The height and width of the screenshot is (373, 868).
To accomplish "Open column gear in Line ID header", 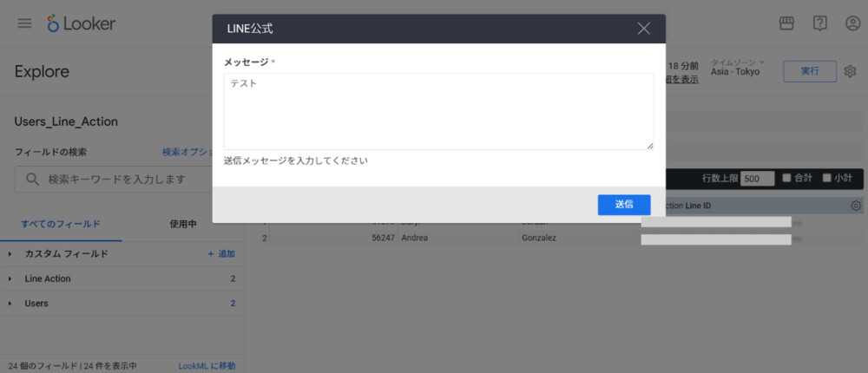I will [856, 206].
